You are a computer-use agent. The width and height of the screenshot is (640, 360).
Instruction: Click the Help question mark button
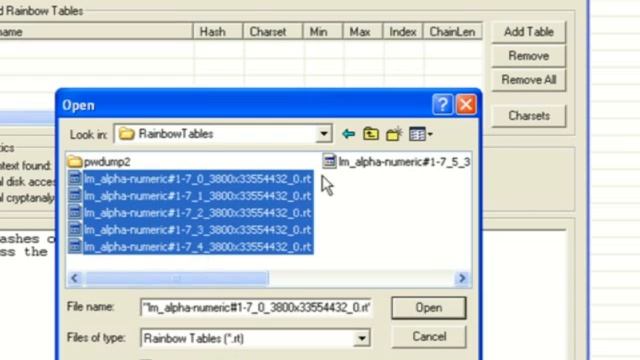point(442,105)
